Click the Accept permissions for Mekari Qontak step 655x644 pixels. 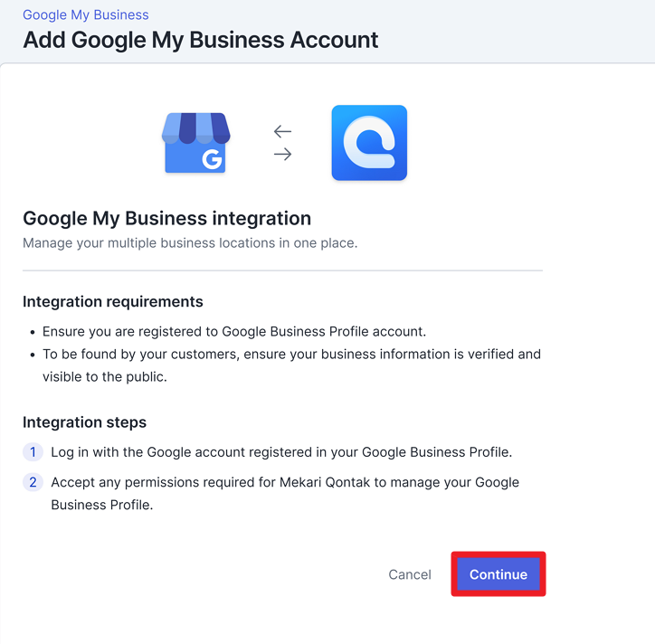pyautogui.click(x=285, y=494)
